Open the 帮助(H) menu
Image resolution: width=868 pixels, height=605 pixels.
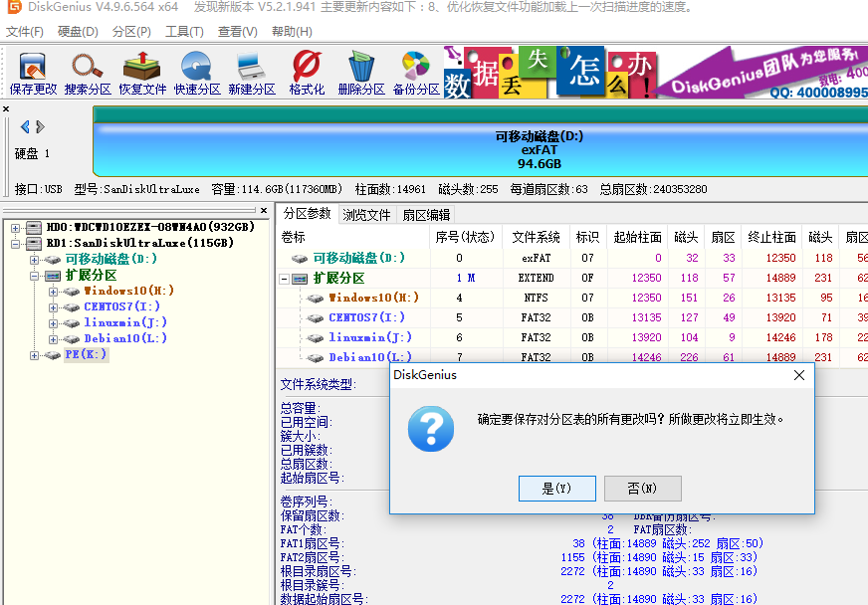pos(292,32)
